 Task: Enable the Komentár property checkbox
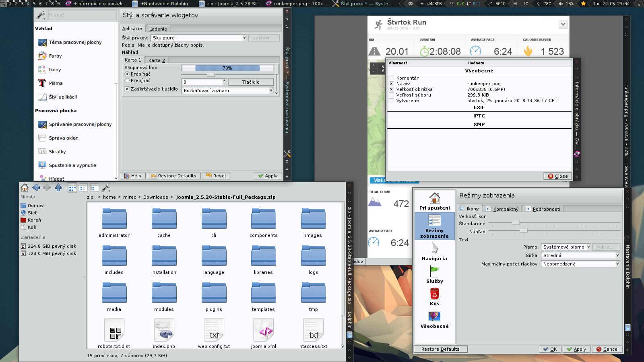tap(391, 78)
